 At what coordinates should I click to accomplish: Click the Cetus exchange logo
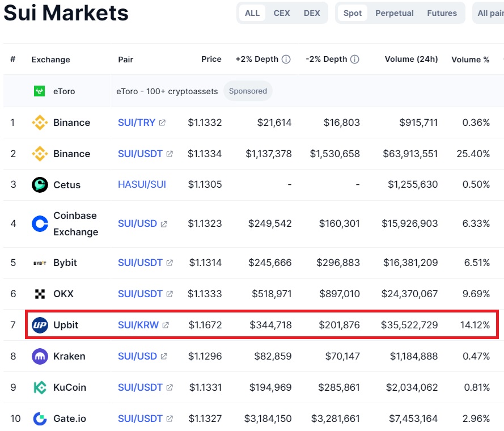[x=40, y=185]
